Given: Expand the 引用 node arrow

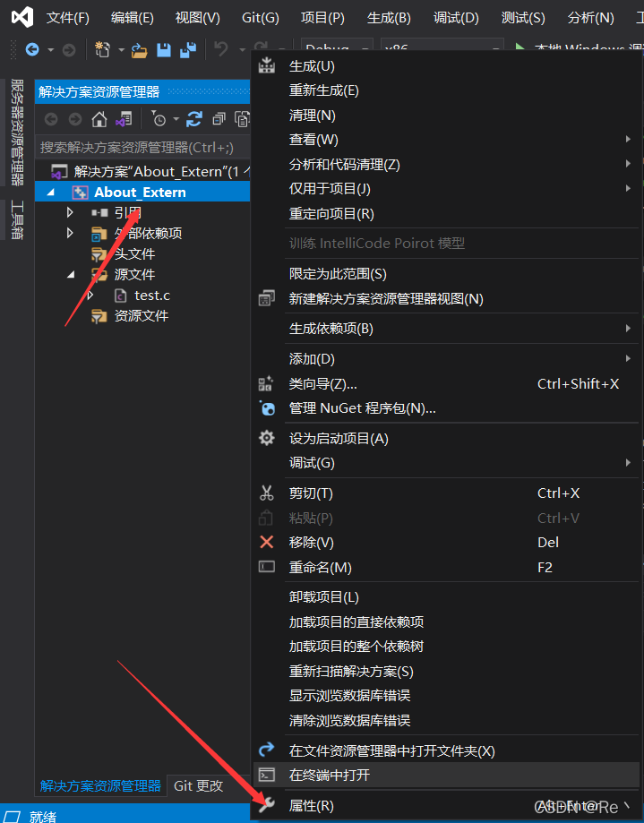Looking at the screenshot, I should coord(70,212).
